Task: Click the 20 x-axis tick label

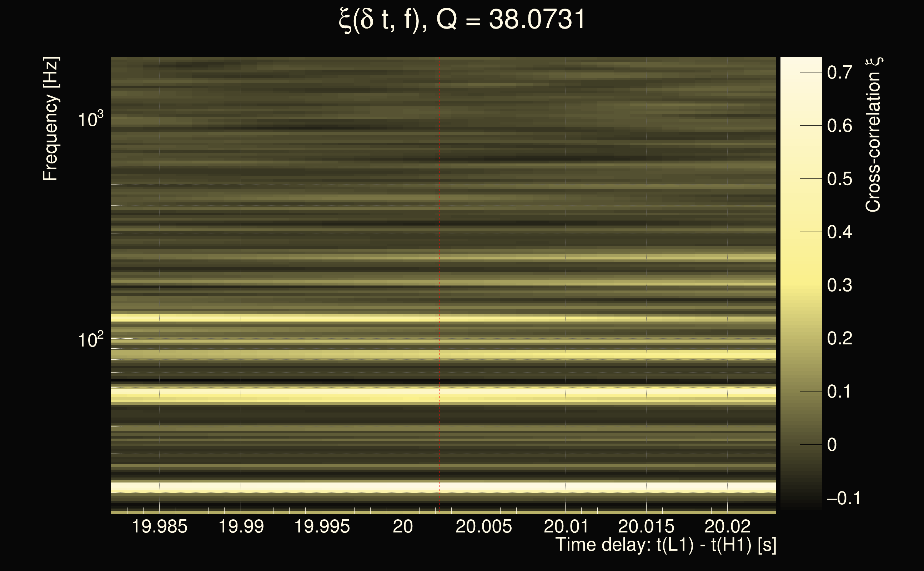Action: click(403, 526)
